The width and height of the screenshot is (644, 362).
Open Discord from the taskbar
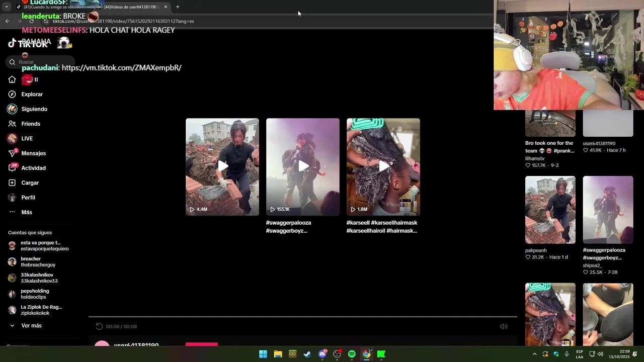(x=323, y=354)
